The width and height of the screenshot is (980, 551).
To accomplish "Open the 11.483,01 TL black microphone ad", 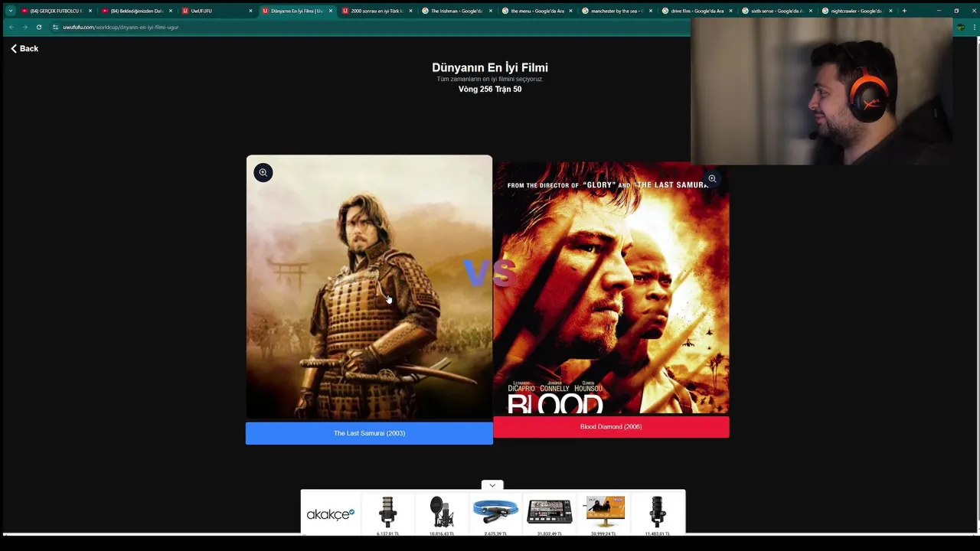I will [658, 514].
